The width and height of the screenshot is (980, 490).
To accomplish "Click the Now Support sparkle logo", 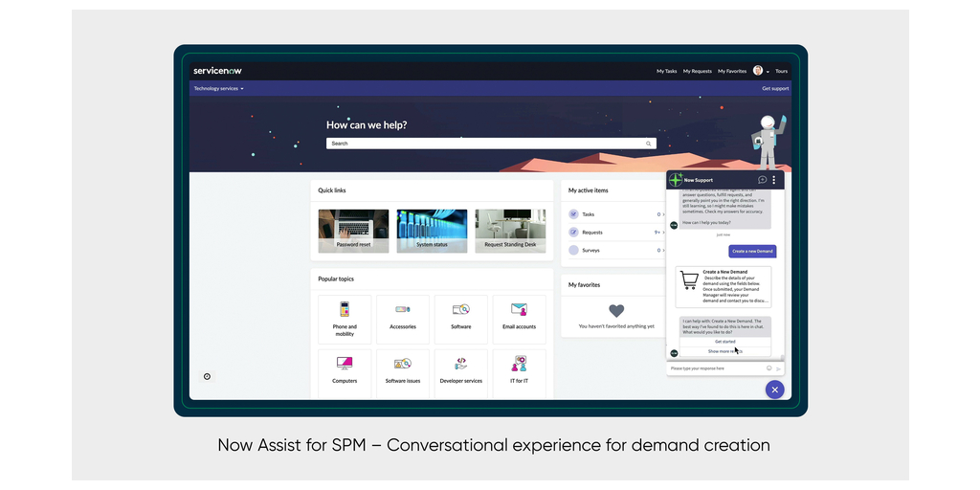I will click(x=676, y=180).
